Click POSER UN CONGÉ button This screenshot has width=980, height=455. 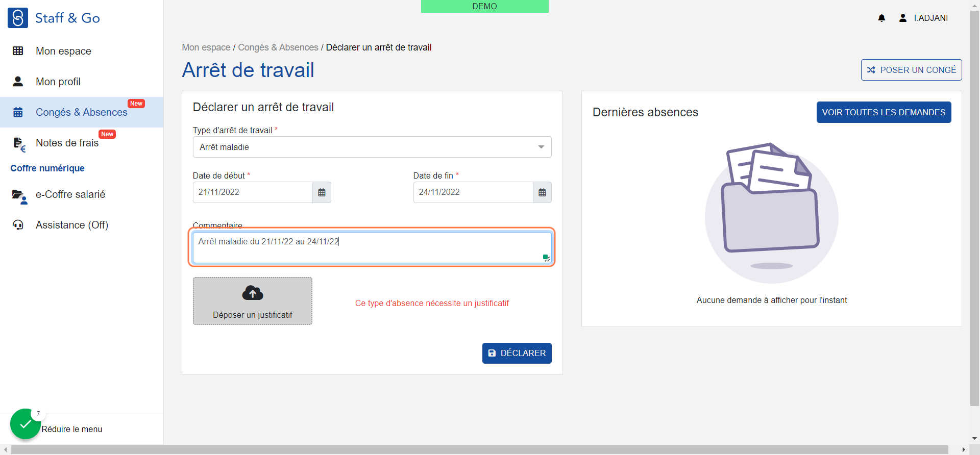coord(911,70)
